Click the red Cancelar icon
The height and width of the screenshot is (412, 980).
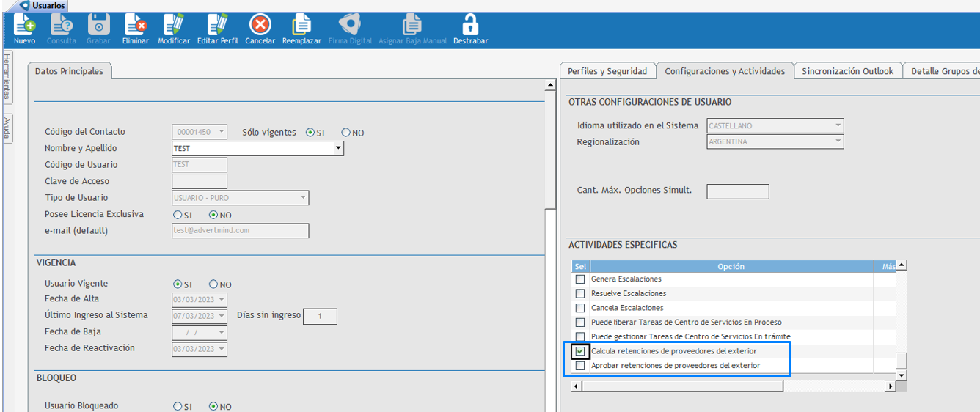(x=260, y=26)
